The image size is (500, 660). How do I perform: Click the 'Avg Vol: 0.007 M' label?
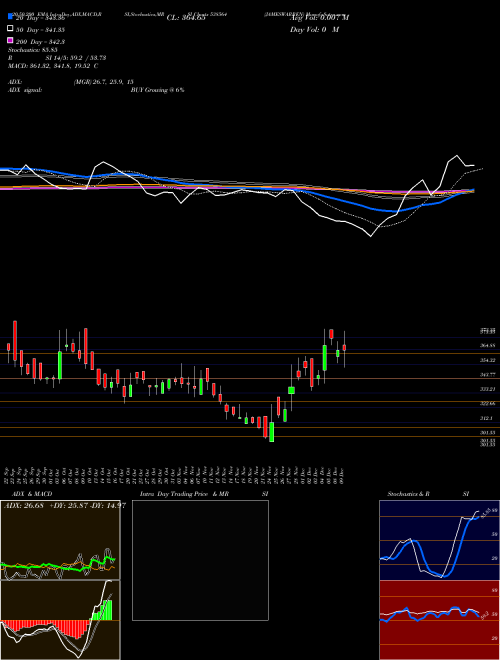(319, 17)
